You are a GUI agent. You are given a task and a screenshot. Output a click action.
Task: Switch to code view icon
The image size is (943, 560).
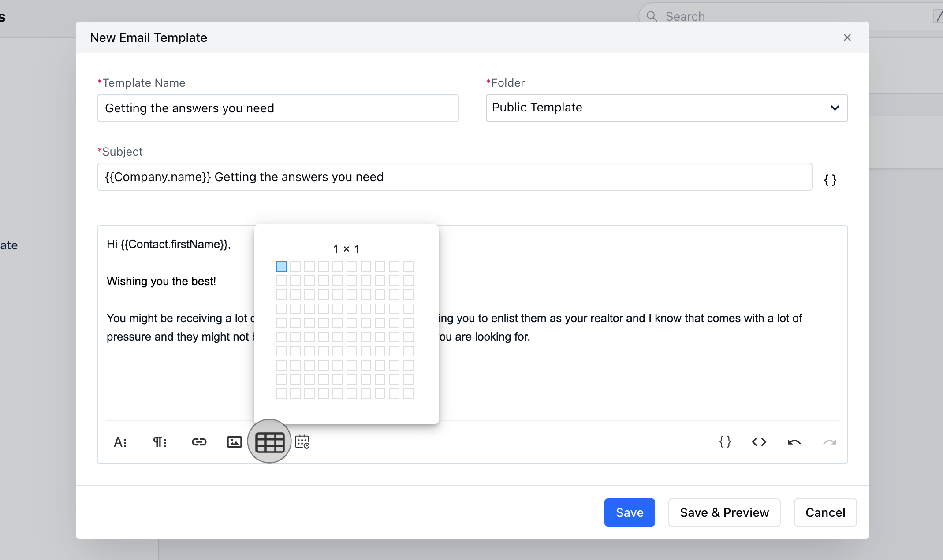759,442
